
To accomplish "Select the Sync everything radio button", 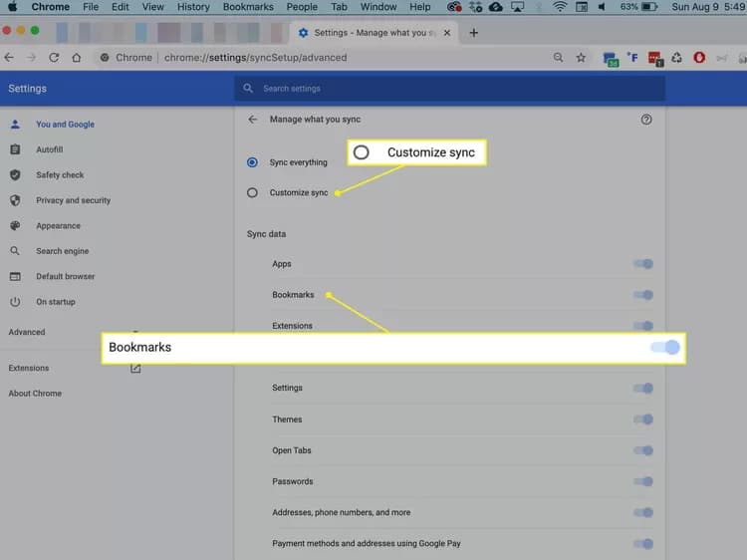I will [x=252, y=162].
